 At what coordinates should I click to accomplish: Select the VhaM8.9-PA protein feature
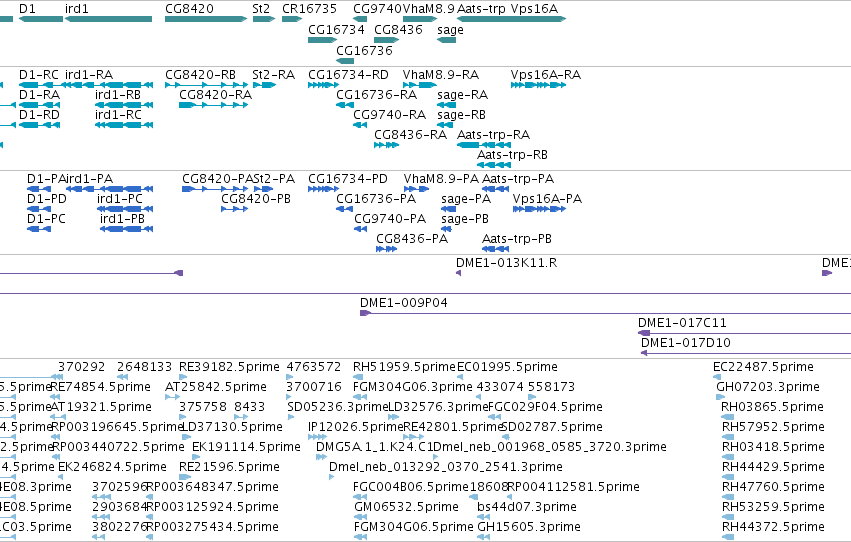[416, 189]
